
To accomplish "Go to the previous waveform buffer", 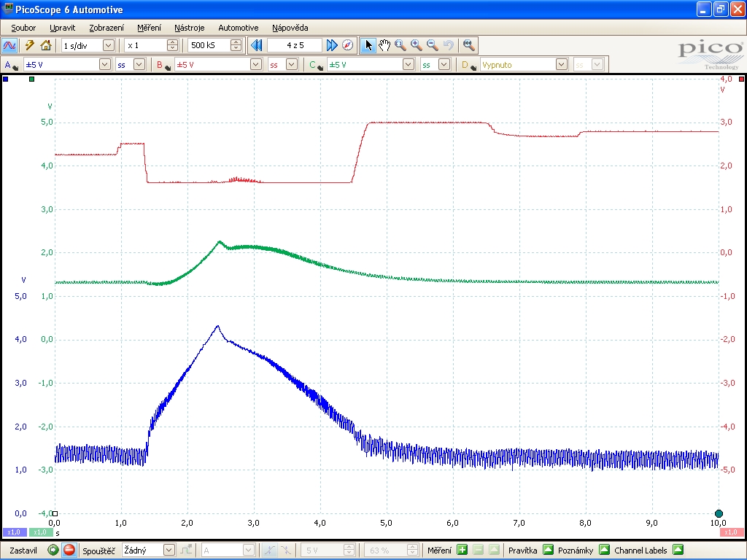I will click(x=256, y=45).
